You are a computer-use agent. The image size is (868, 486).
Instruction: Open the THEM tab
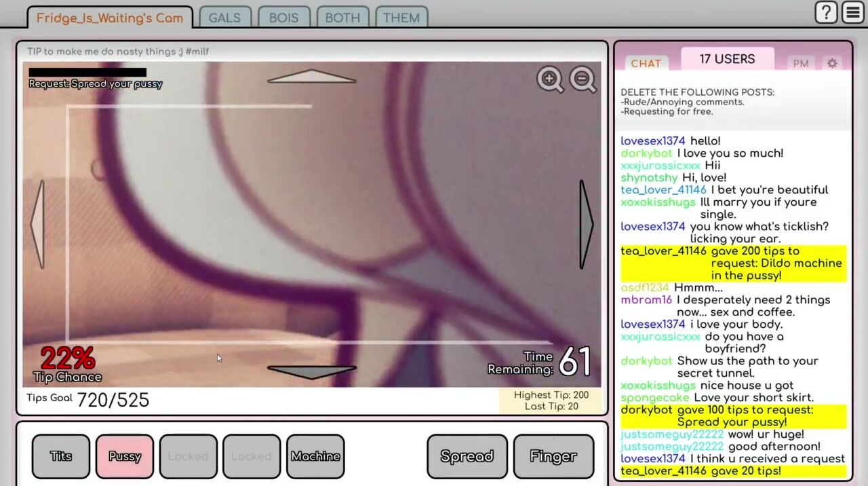click(401, 18)
